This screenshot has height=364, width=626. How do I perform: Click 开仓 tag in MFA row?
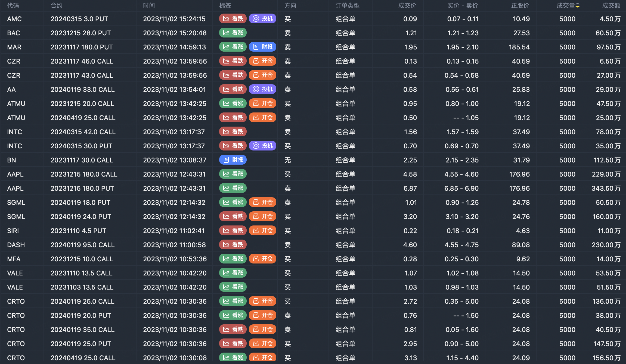click(262, 259)
